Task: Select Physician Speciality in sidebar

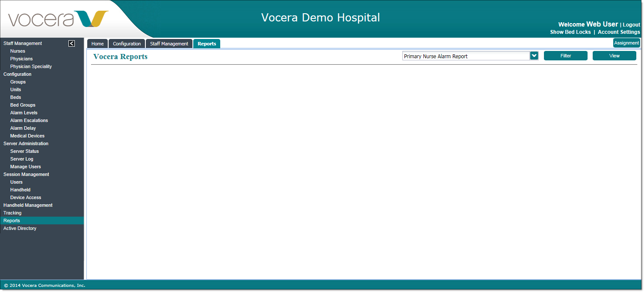Action: (31, 66)
